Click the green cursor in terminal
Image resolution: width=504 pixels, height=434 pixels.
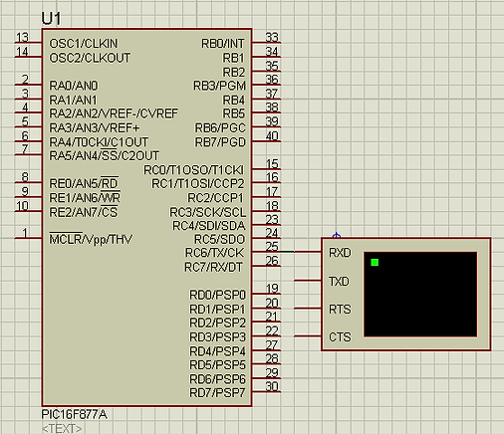tap(375, 263)
